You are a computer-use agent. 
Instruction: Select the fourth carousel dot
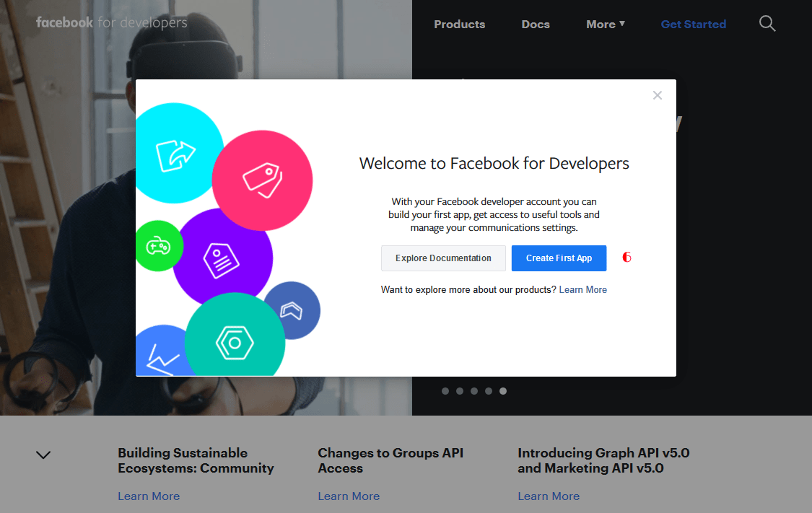pos(489,391)
